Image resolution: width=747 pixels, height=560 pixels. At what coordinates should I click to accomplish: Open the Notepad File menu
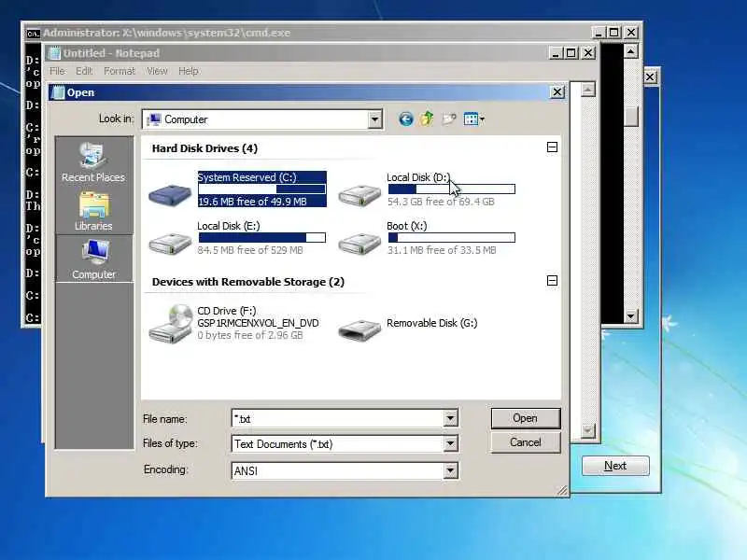(x=57, y=71)
